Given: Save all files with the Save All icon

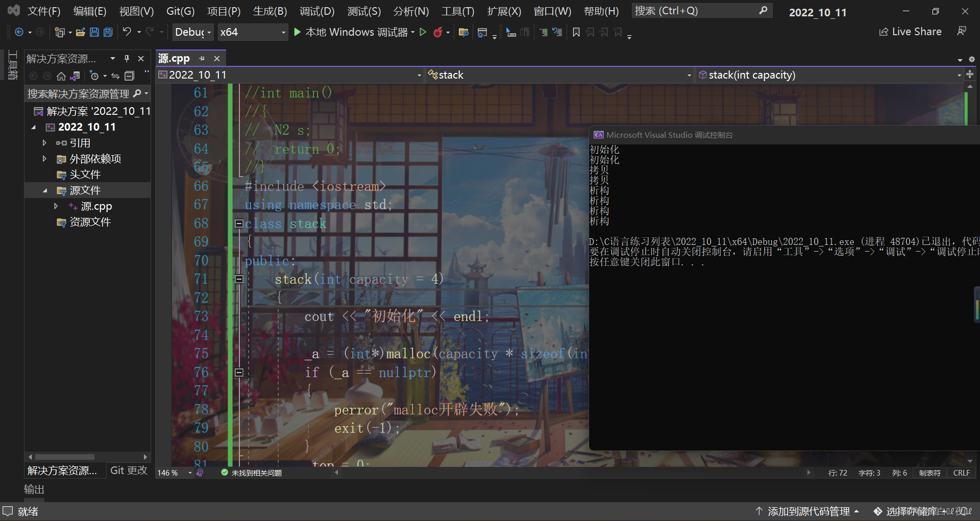Looking at the screenshot, I should pos(108,32).
